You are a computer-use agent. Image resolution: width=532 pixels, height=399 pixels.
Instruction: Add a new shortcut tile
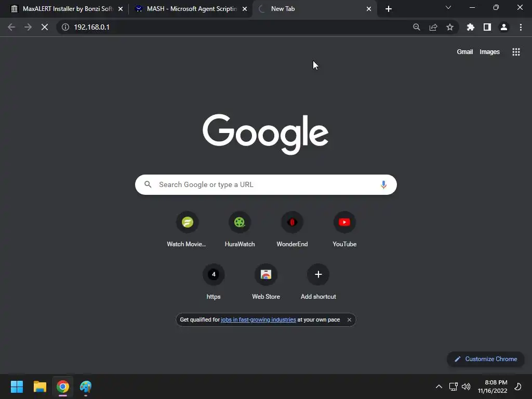pyautogui.click(x=318, y=282)
